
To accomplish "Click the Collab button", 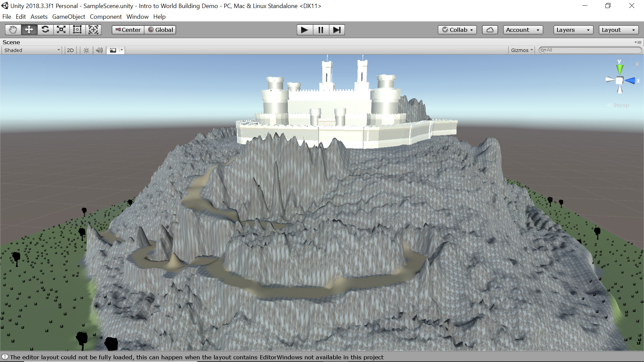I will coord(457,30).
